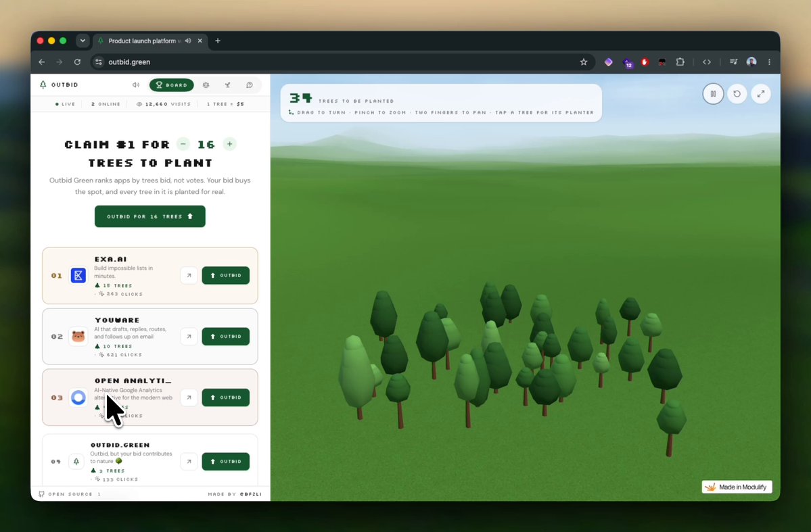Open the Chrome profile avatar

(x=751, y=62)
